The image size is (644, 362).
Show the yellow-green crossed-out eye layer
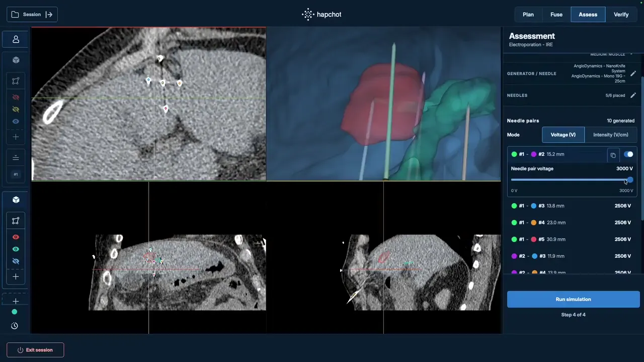click(16, 109)
